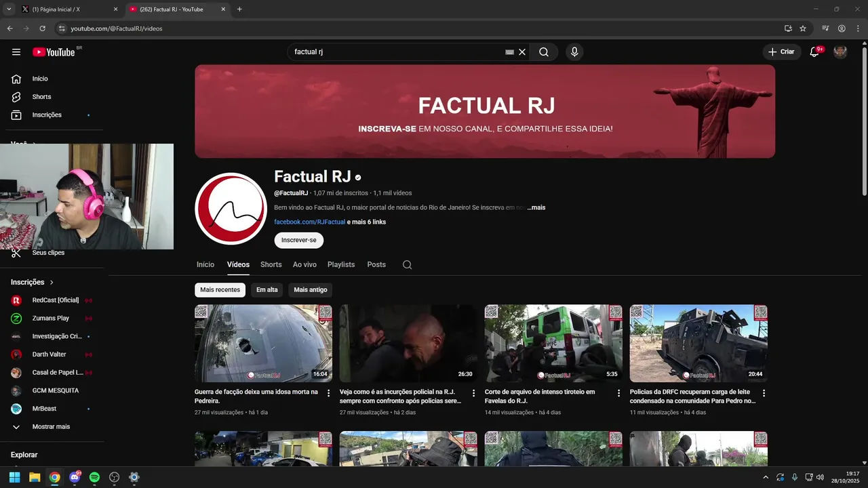Screen dimensions: 868x488
Task: Start voice search with the microphone
Action: coord(574,52)
